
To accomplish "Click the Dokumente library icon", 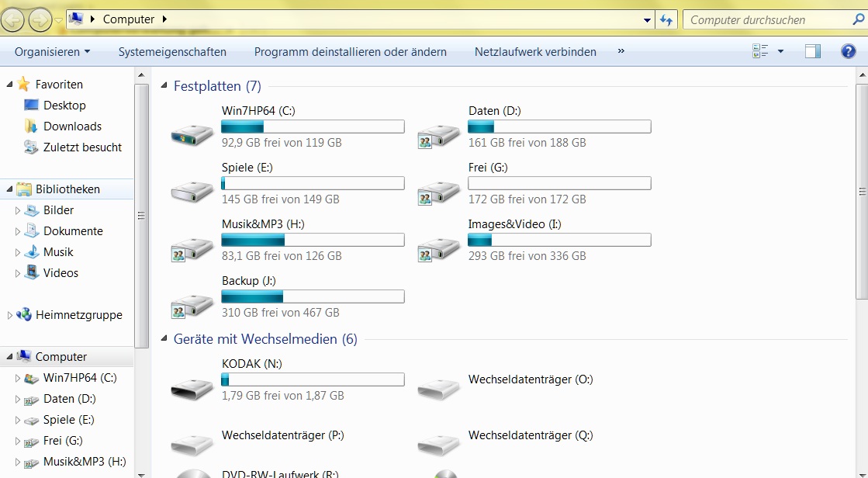I will click(32, 231).
